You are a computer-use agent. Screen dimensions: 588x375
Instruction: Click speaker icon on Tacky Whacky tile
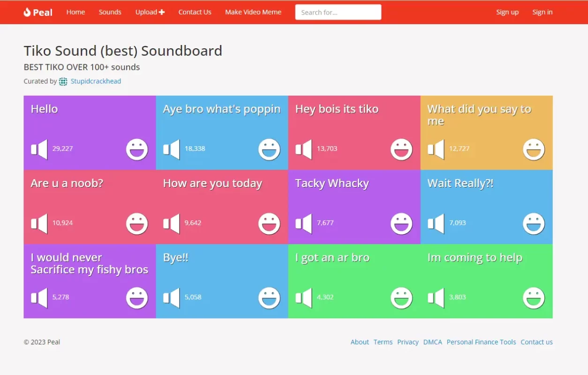coord(303,224)
